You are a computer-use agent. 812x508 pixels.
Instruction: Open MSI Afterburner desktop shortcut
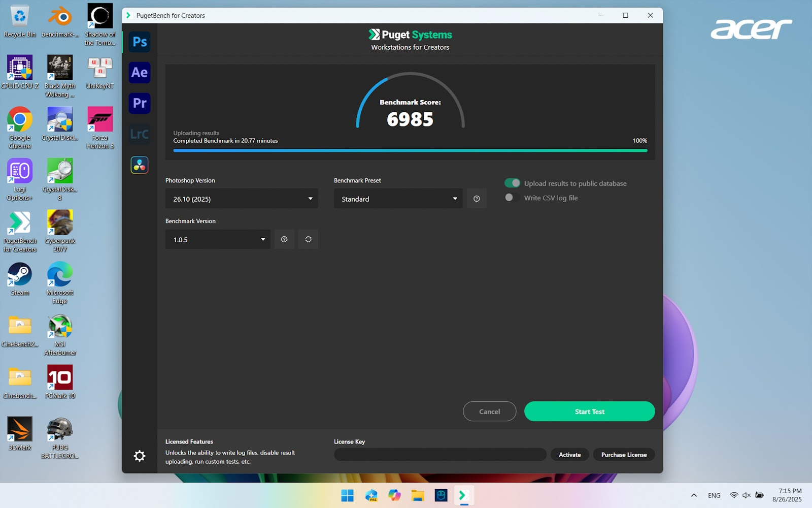click(x=60, y=335)
